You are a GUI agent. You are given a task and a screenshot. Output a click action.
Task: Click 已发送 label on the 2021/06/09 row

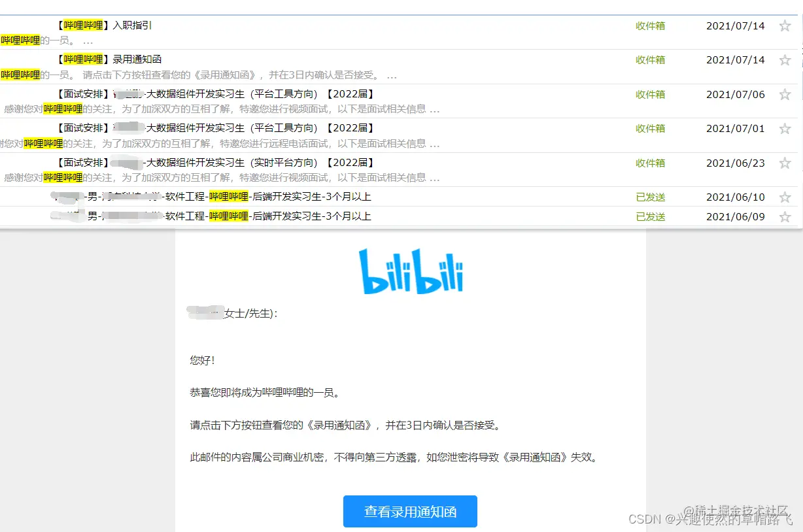point(651,217)
